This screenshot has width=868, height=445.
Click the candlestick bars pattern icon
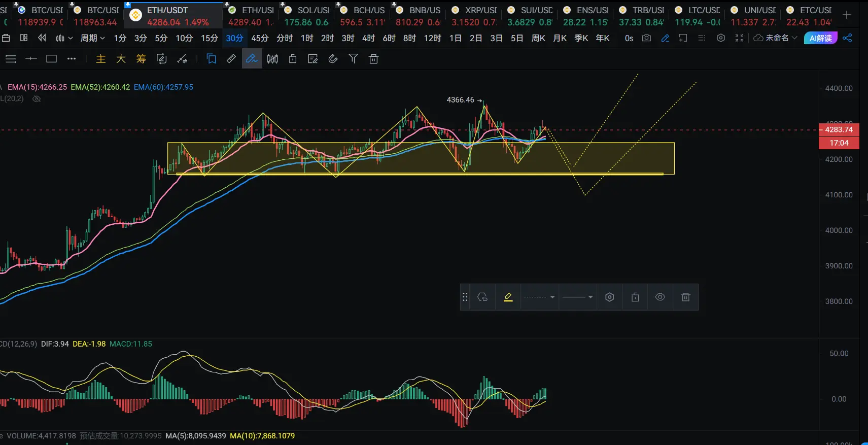(272, 59)
